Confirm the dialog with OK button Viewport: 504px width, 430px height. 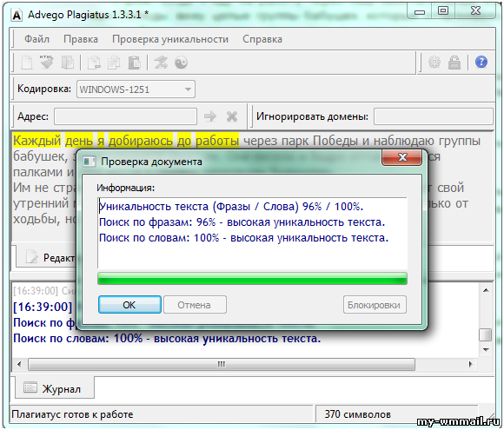pyautogui.click(x=129, y=305)
